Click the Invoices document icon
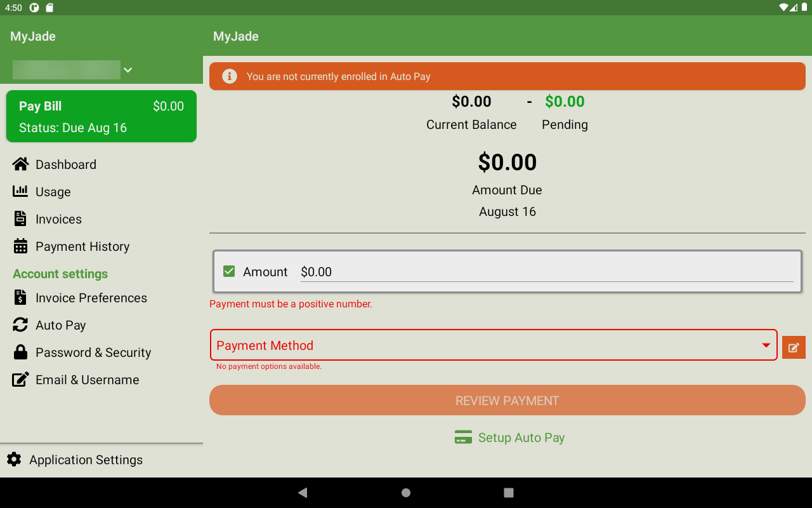Image resolution: width=812 pixels, height=508 pixels. [x=20, y=219]
